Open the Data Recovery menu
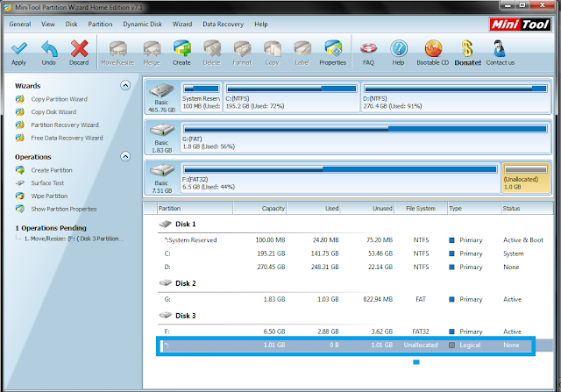The width and height of the screenshot is (561, 392). pos(223,25)
